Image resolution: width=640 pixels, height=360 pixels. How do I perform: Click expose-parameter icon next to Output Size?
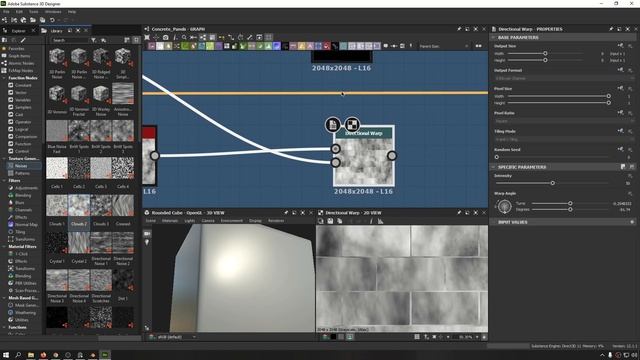(620, 46)
